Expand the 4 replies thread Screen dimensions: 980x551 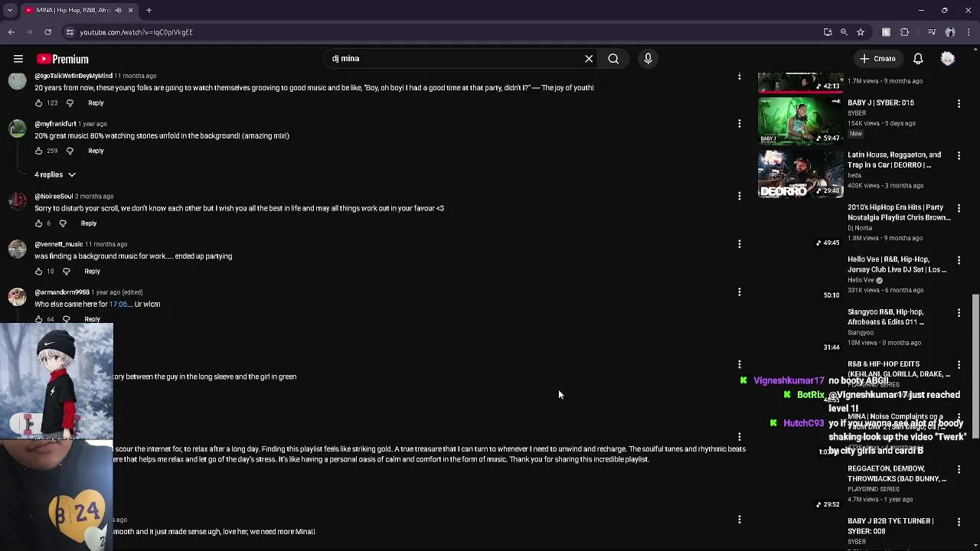point(55,174)
